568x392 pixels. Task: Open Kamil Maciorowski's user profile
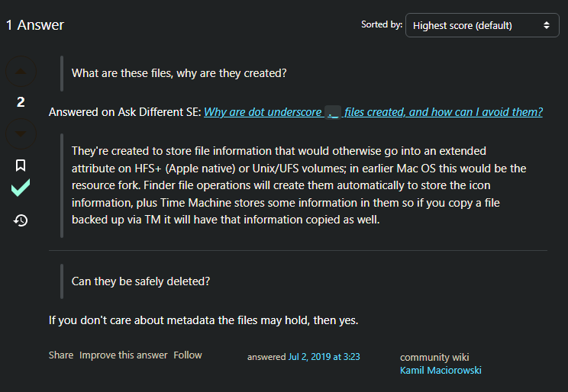click(x=441, y=371)
